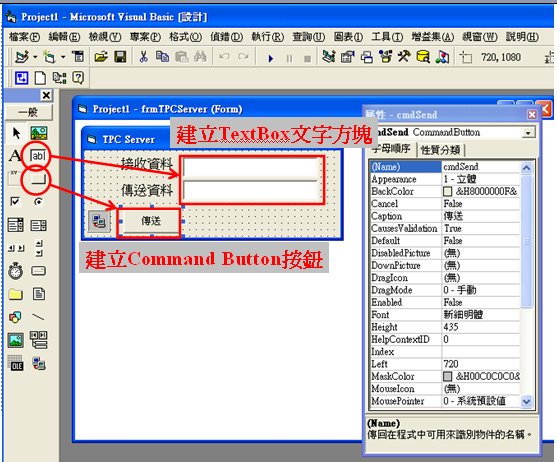Click the Open Project toolbar icon
557x462 pixels.
click(101, 57)
